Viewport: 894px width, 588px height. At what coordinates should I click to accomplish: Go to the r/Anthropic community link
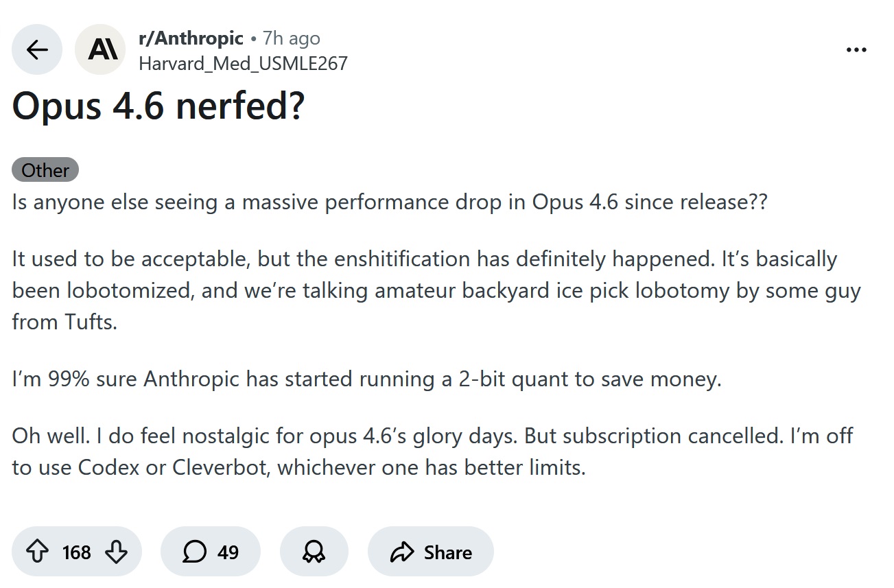(x=191, y=38)
